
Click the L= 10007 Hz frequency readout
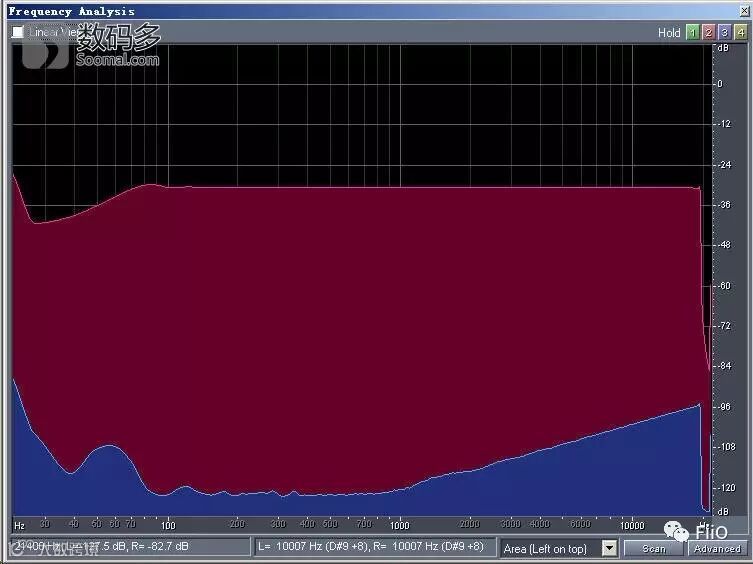(x=375, y=547)
